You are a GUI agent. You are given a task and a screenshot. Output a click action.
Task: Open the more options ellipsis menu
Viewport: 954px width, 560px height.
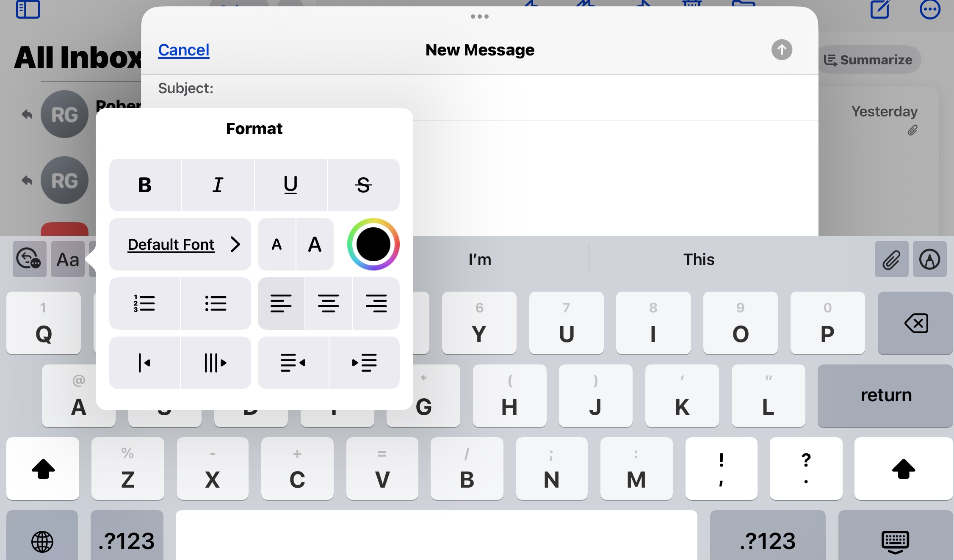pyautogui.click(x=930, y=9)
